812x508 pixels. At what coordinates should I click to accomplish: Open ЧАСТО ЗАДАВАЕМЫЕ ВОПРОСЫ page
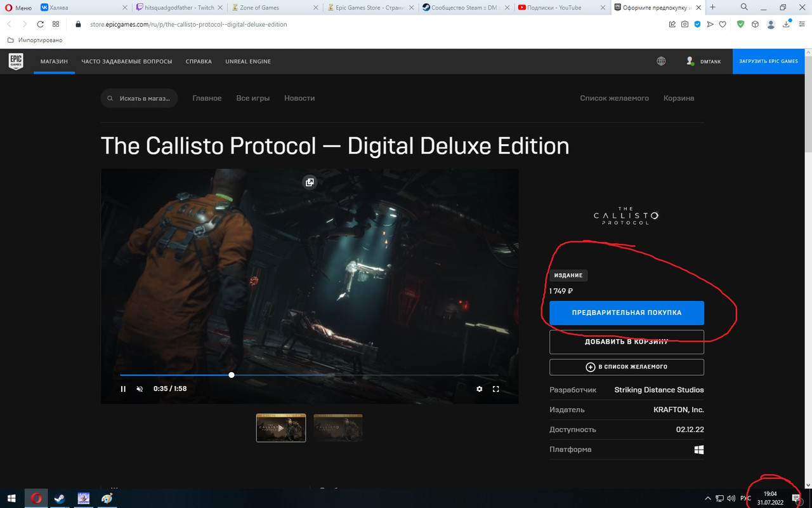pos(127,62)
